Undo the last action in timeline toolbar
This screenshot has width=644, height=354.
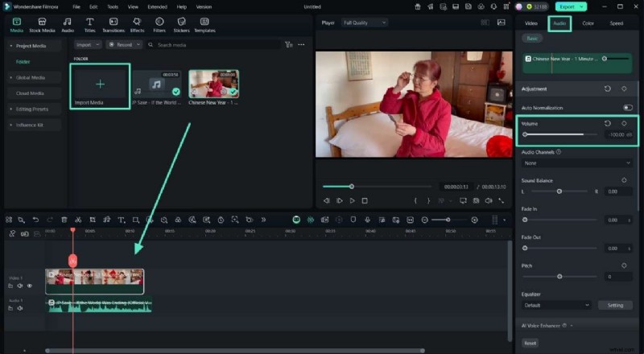click(x=35, y=220)
